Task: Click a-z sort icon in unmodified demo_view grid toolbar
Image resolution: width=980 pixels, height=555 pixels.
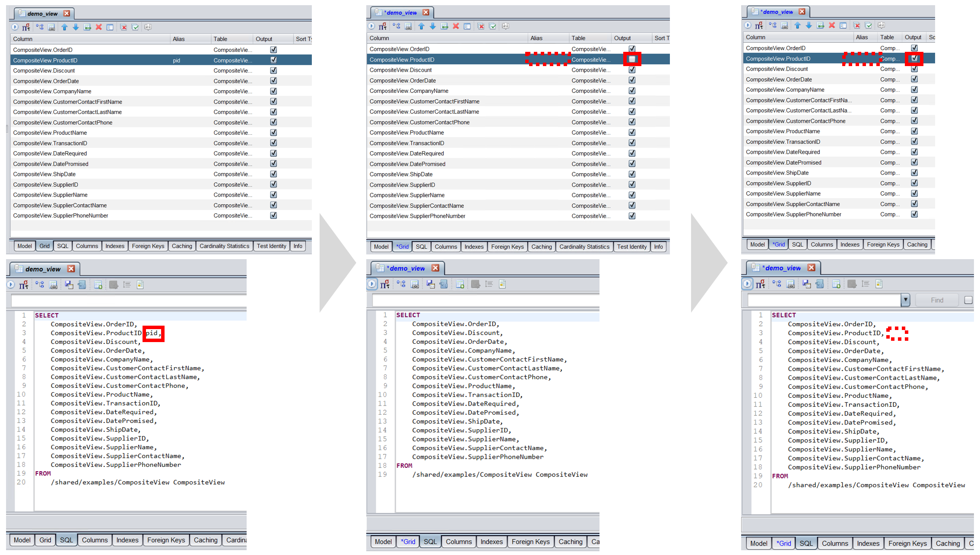Action: click(148, 27)
